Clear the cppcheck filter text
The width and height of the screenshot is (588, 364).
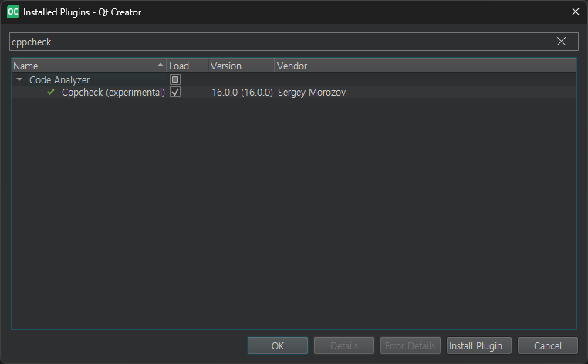pyautogui.click(x=561, y=42)
